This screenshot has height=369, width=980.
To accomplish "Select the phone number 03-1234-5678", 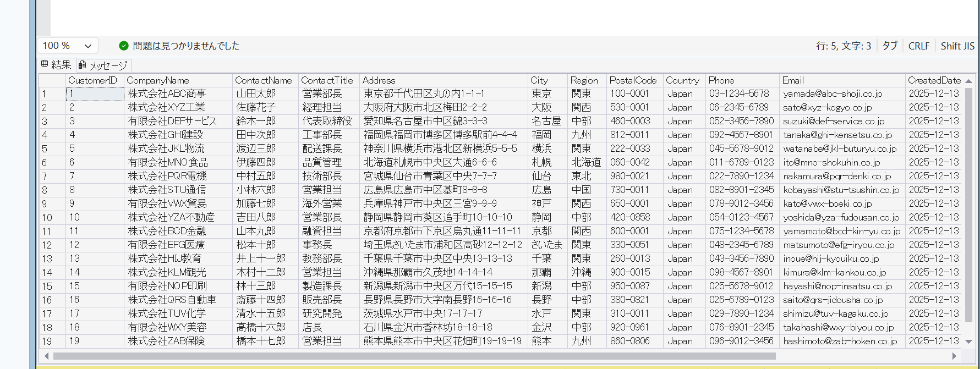I will 742,94.
